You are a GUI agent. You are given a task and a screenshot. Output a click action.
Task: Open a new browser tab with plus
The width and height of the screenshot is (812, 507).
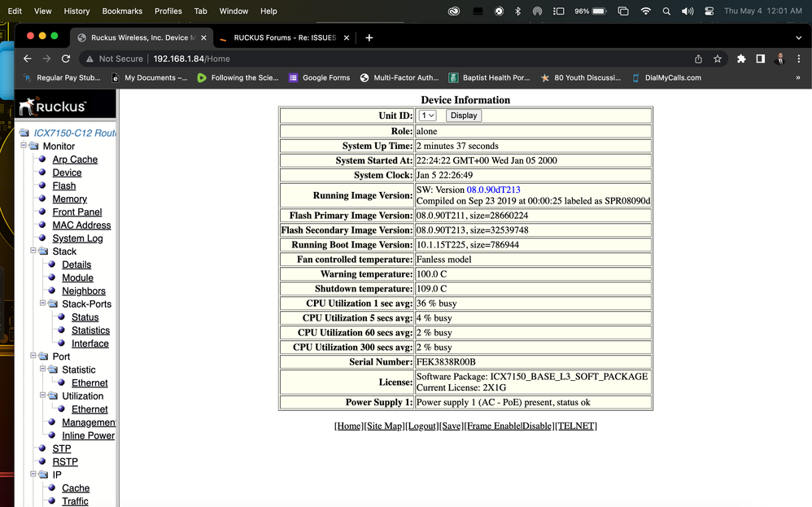click(369, 37)
